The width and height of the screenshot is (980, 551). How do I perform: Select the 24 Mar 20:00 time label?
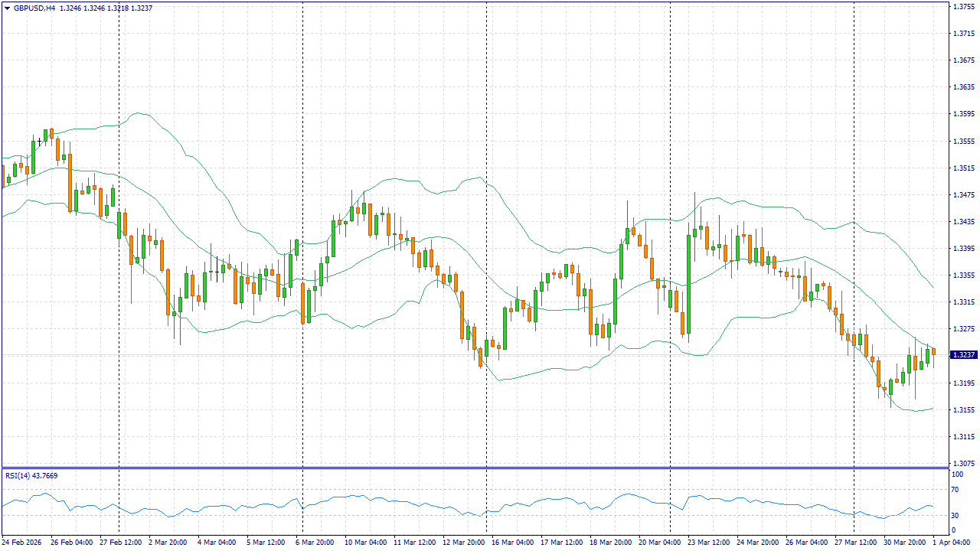click(757, 542)
